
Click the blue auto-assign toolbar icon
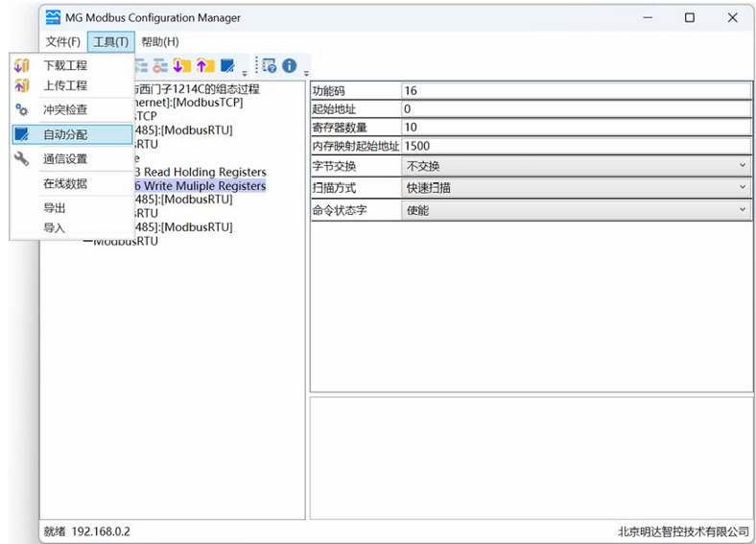click(x=227, y=66)
